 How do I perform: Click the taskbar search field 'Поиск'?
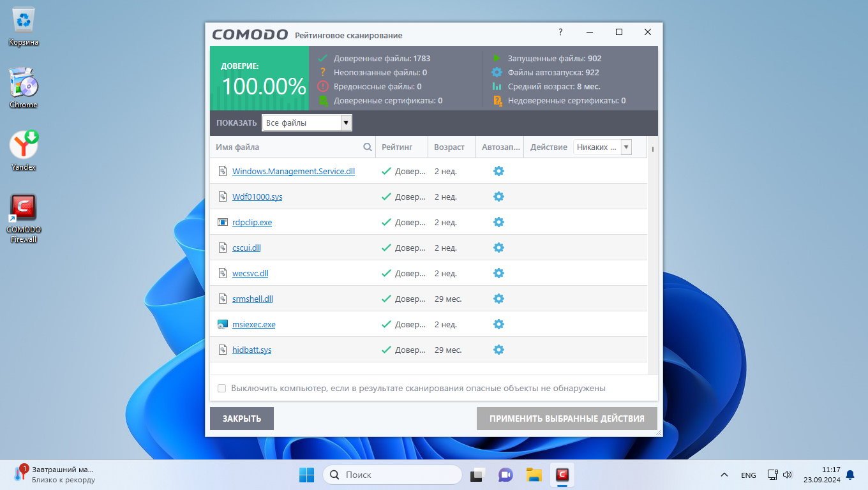pyautogui.click(x=392, y=475)
